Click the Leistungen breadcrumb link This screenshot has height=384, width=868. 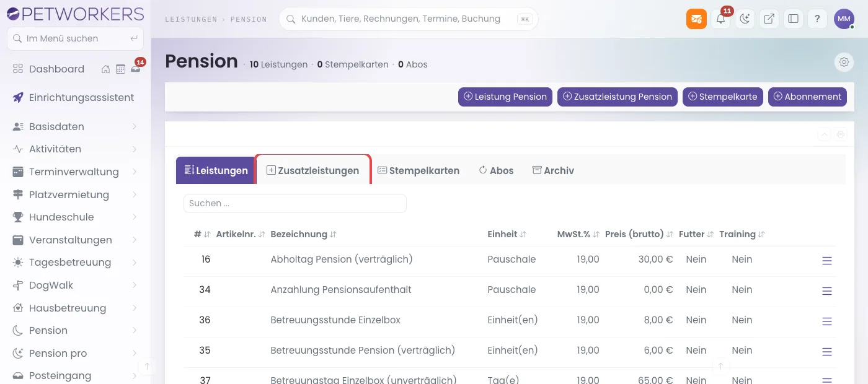(191, 19)
